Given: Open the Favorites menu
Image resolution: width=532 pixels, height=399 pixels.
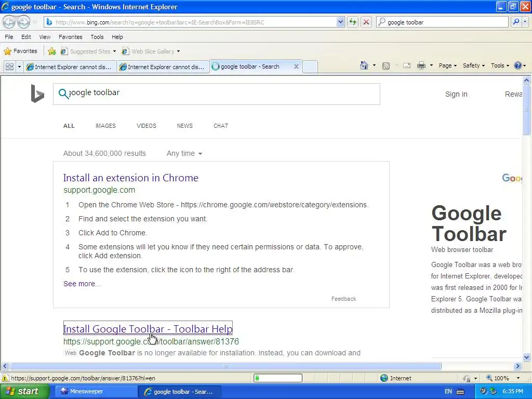Looking at the screenshot, I should [x=71, y=37].
